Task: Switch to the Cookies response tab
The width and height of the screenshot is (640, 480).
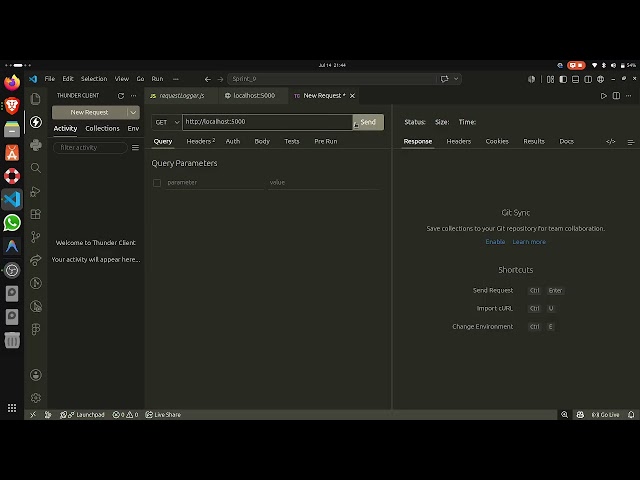Action: pyautogui.click(x=497, y=141)
